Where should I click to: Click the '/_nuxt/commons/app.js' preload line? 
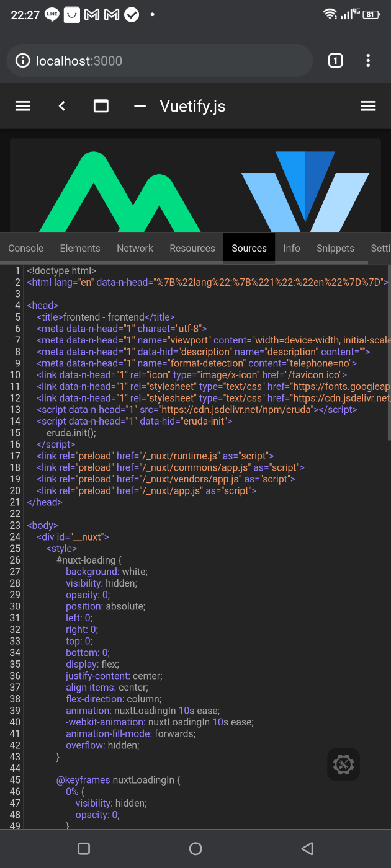(171, 467)
